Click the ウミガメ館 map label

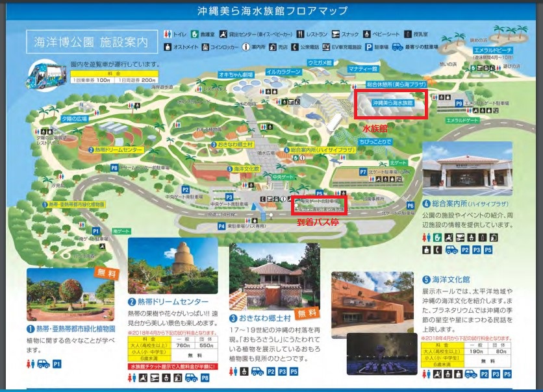coord(320,62)
